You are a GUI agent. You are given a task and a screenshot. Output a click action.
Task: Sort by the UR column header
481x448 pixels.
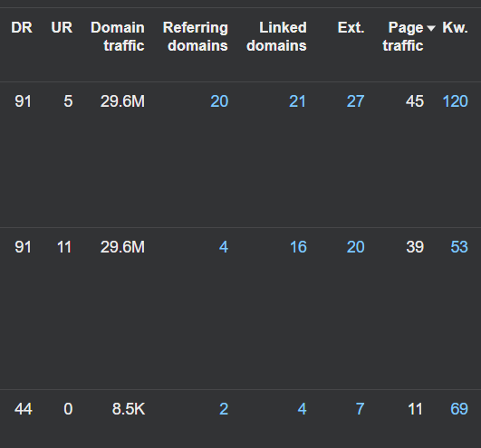(x=62, y=28)
